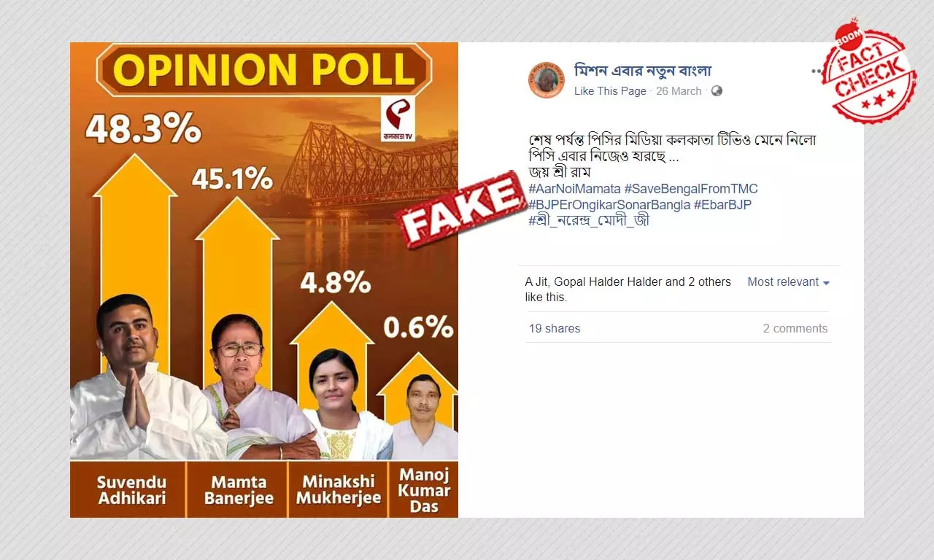The width and height of the screenshot is (934, 560).
Task: Click the Like This Page link
Action: 610,91
